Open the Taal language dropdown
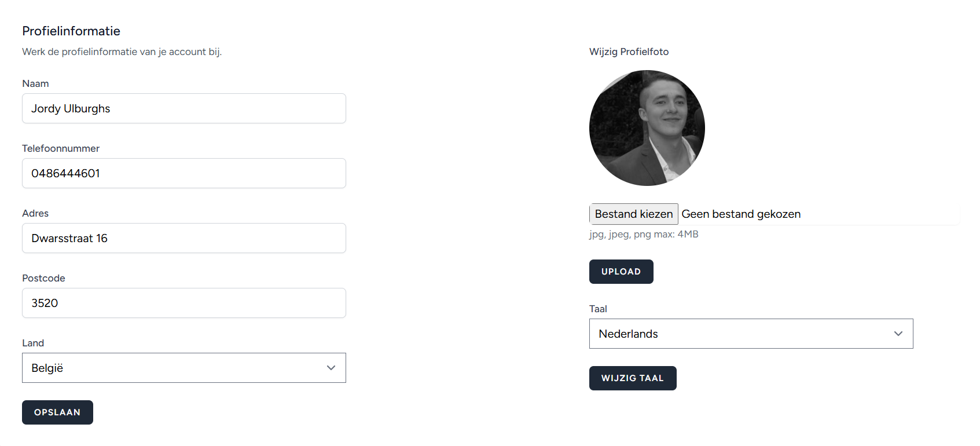This screenshot has height=446, width=980. click(x=751, y=334)
